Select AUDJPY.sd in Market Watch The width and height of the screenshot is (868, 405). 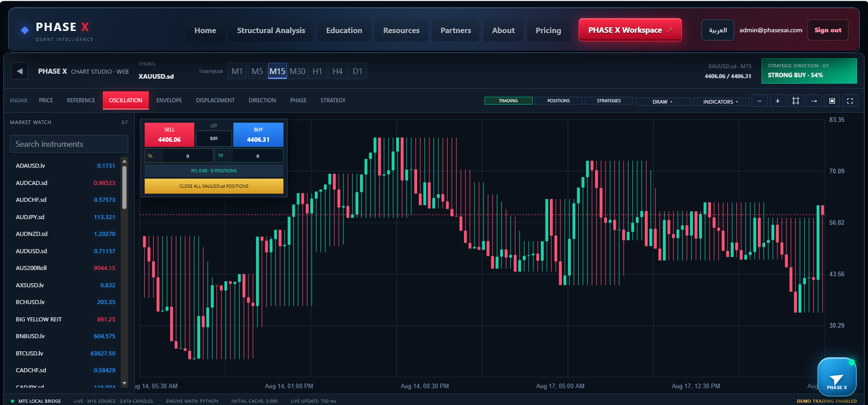point(66,217)
